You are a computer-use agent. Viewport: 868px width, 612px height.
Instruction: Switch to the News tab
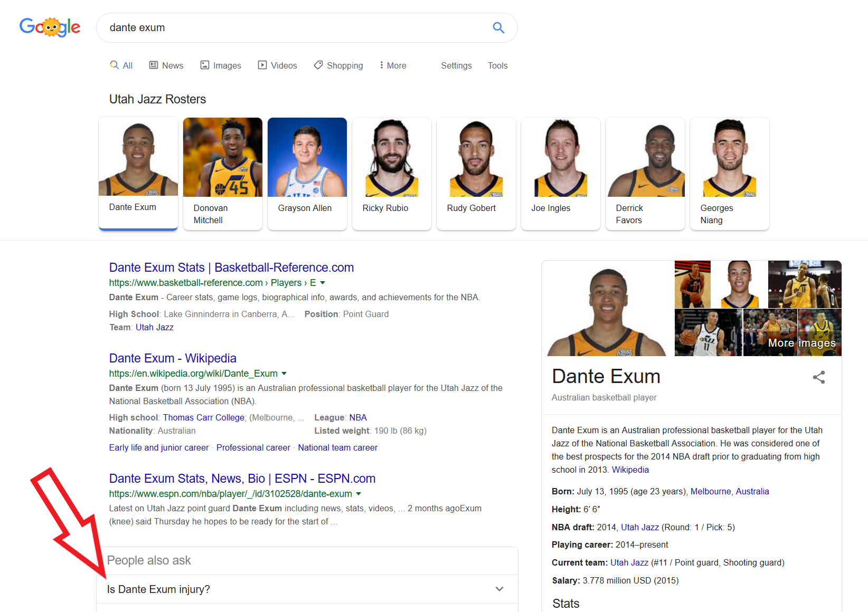[x=166, y=65]
